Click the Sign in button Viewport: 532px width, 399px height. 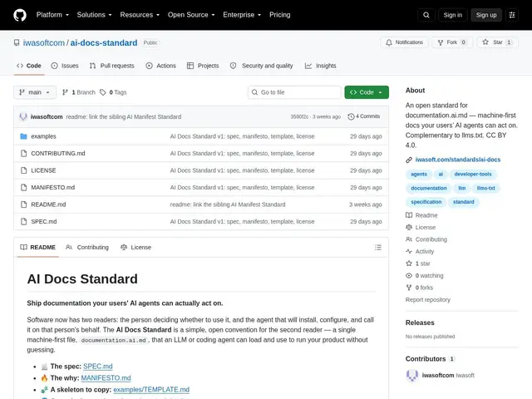(452, 15)
